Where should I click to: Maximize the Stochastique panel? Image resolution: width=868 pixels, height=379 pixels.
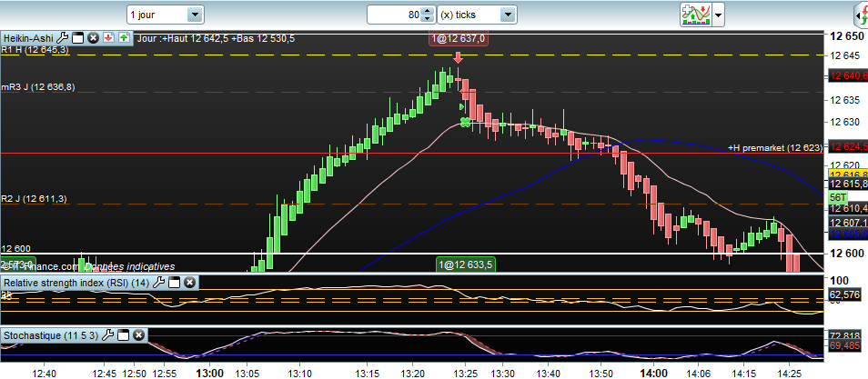click(124, 335)
